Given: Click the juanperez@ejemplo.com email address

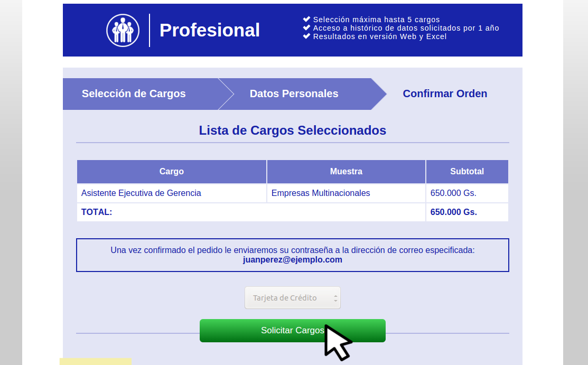Looking at the screenshot, I should coord(293,259).
